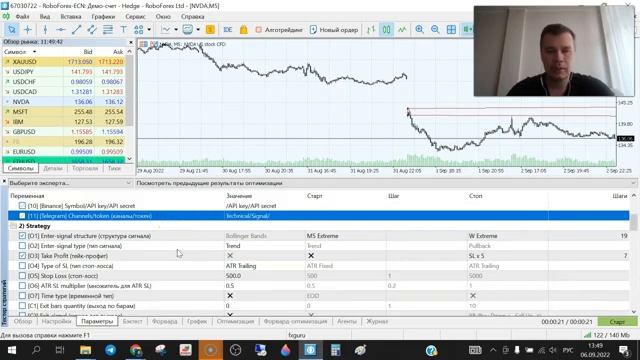
Task: Check [C1] Exit bars quantity
Action: click(22, 306)
